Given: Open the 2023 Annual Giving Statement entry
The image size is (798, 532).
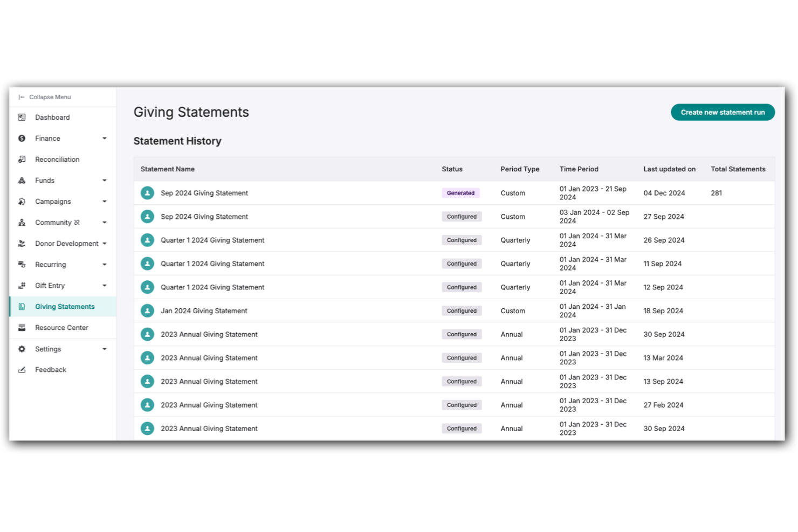Looking at the screenshot, I should (209, 334).
